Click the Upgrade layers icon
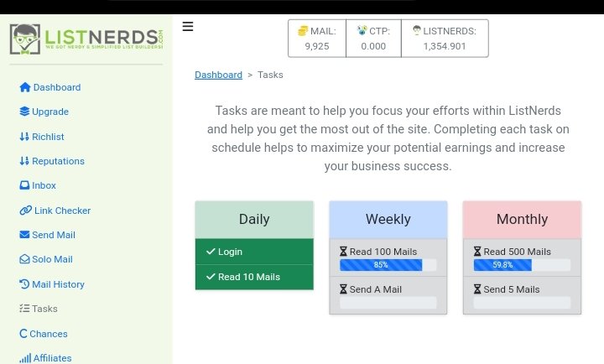 point(24,112)
